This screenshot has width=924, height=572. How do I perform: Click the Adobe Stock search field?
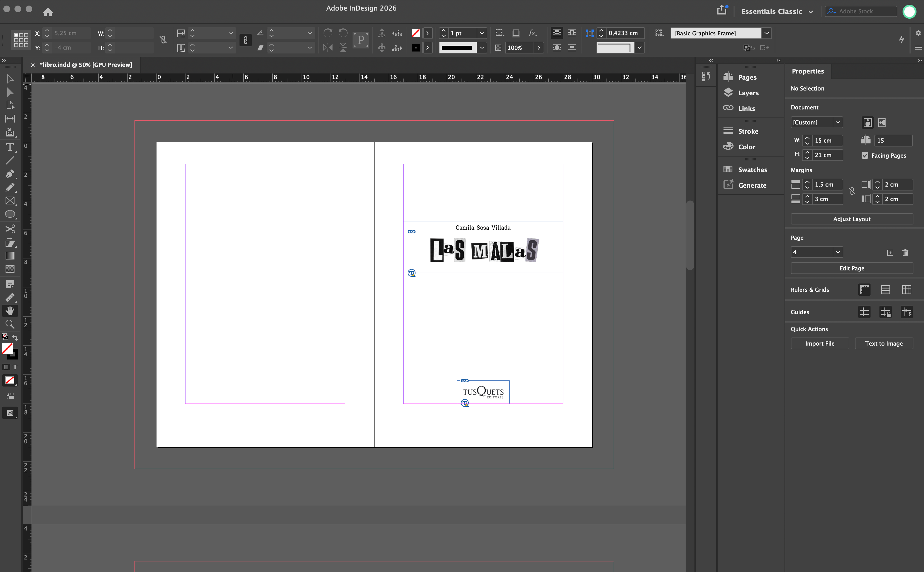click(861, 11)
